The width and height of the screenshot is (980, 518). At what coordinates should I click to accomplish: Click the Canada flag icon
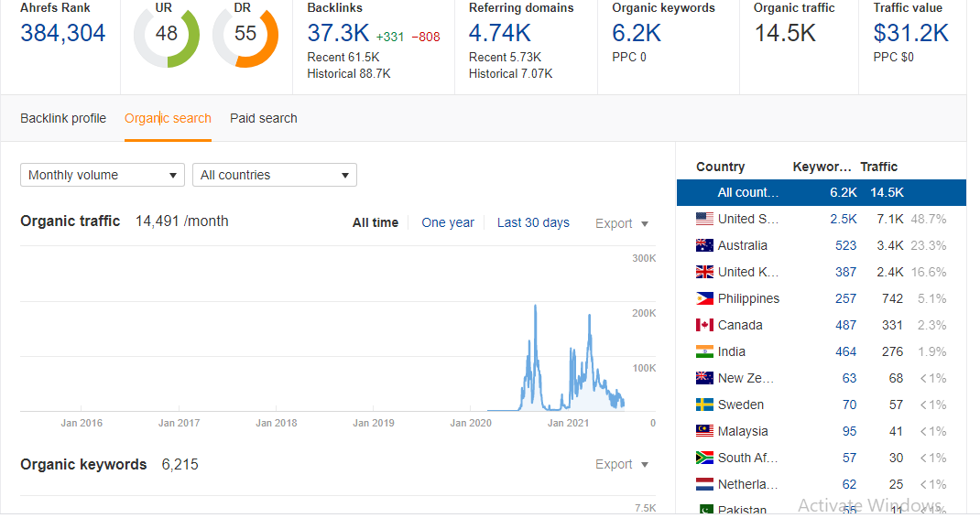coord(704,325)
